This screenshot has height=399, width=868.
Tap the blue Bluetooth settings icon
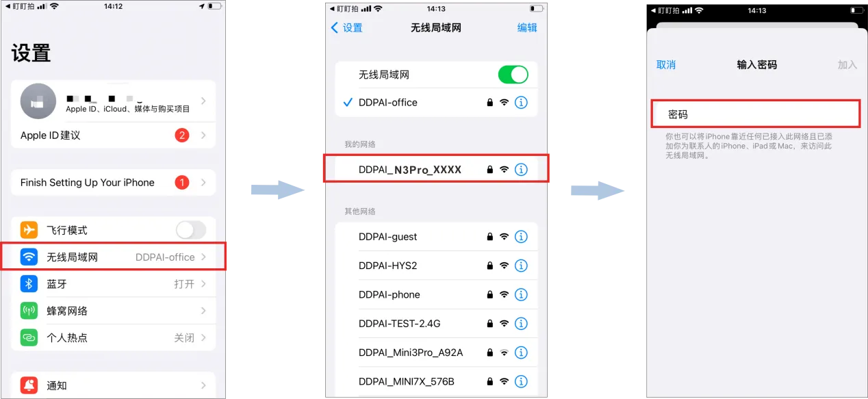pos(29,283)
